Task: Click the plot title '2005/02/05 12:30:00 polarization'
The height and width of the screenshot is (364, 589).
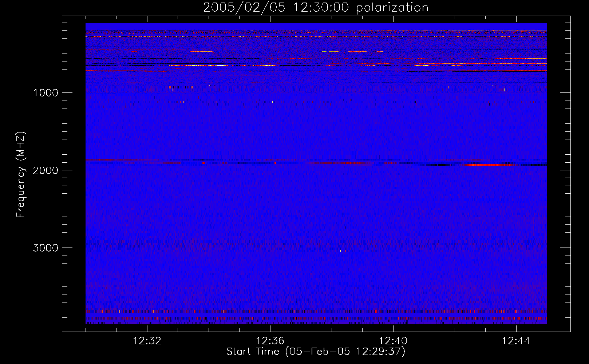Action: [316, 7]
